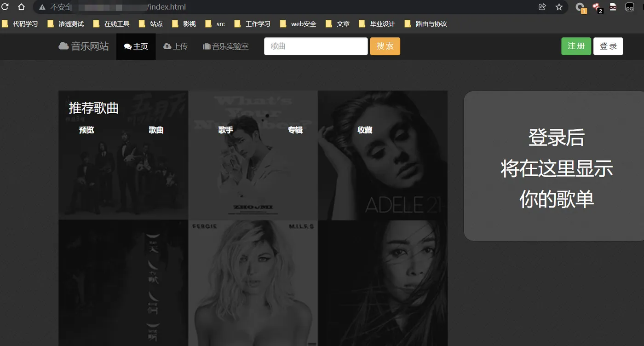The height and width of the screenshot is (346, 644).
Task: Open the 代码学习 bookmark folder
Action: [x=20, y=24]
